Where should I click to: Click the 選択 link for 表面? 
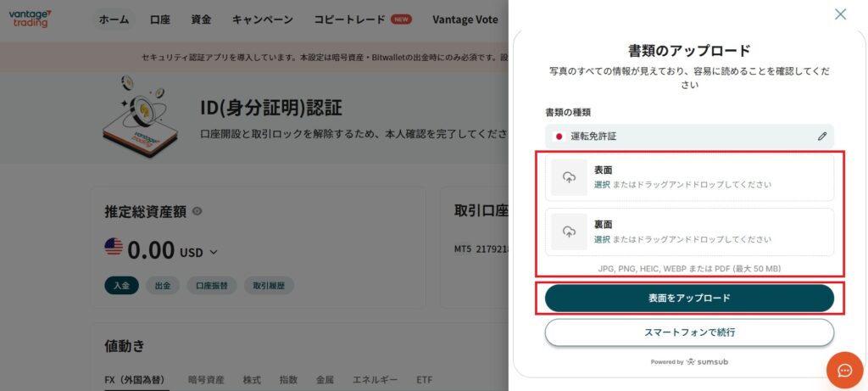point(602,185)
